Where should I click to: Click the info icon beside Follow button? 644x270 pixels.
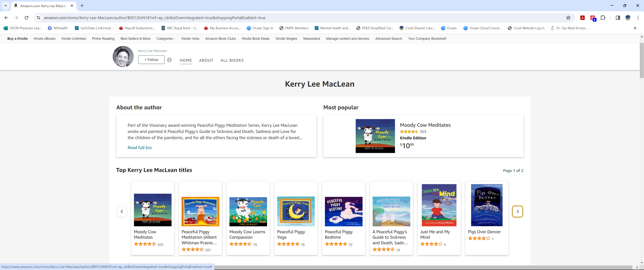[169, 60]
